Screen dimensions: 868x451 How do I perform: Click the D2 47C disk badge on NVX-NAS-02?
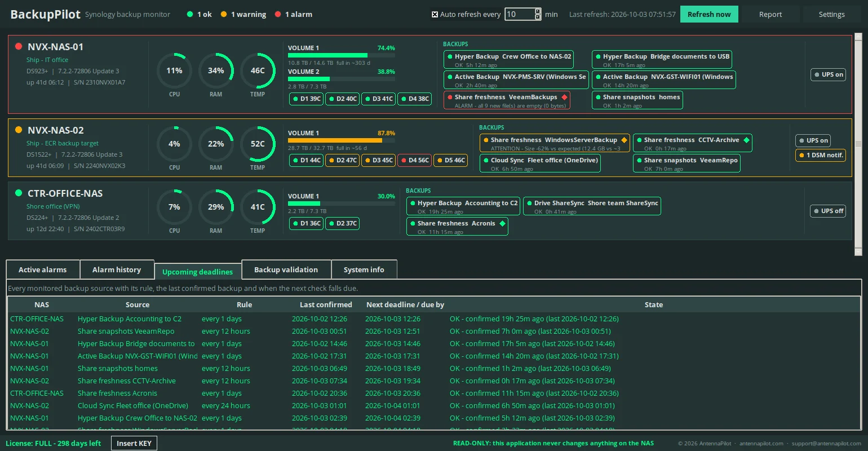point(342,160)
